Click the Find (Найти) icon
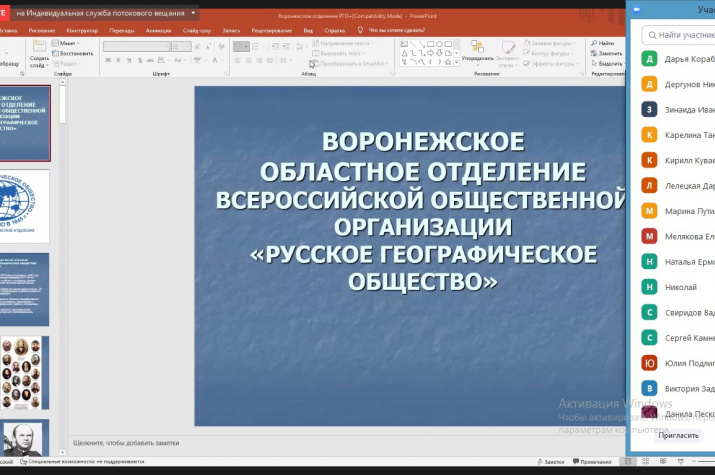Screen dimensions: 715x475 [x=594, y=43]
